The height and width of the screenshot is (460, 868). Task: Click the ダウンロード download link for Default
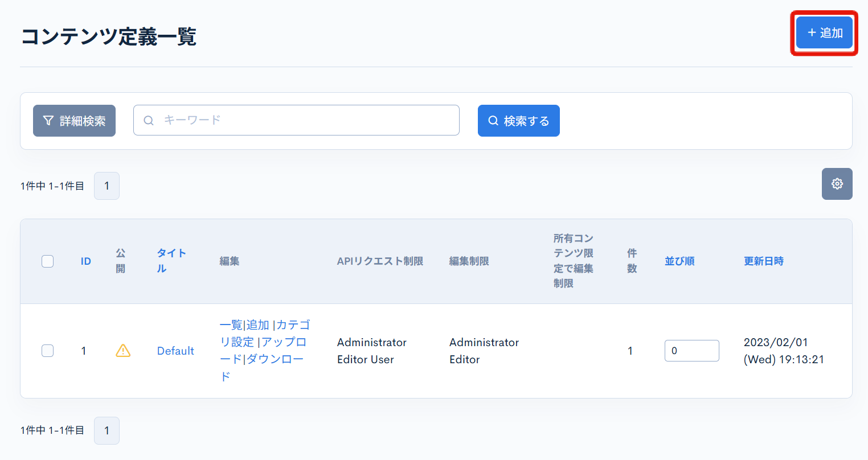(261, 367)
